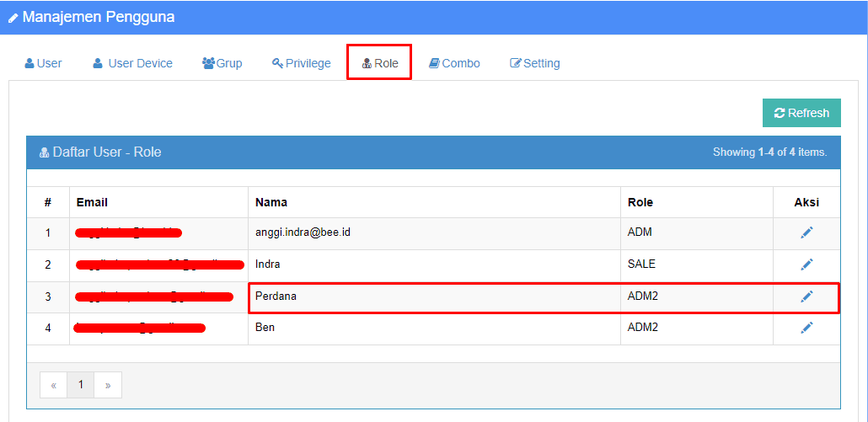
Task: Switch to the User Device tab
Action: [x=132, y=63]
